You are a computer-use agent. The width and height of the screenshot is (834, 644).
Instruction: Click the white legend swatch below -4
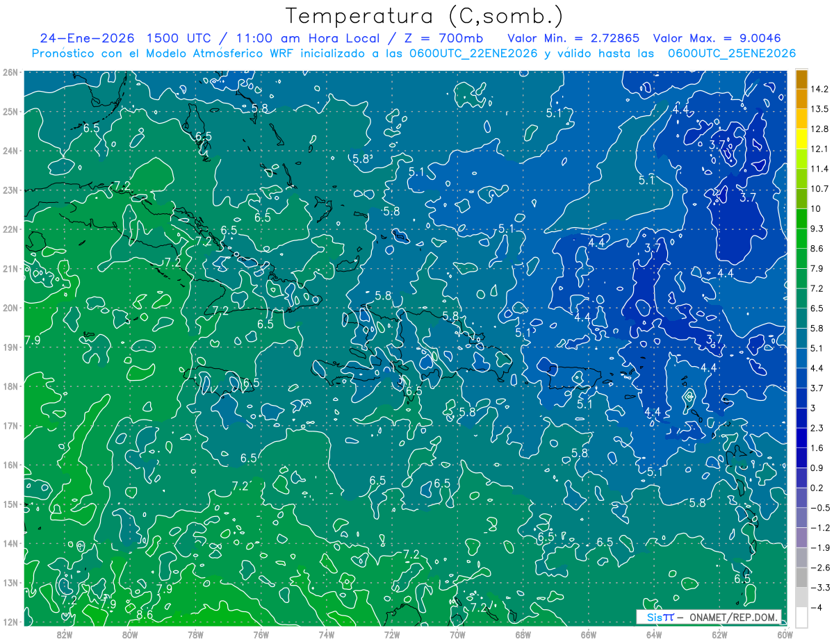click(x=801, y=617)
